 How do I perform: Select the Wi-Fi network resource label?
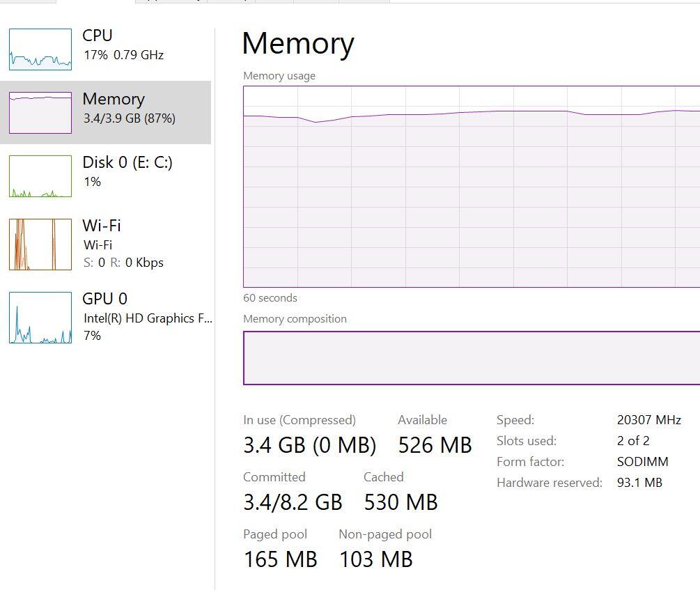pos(101,226)
